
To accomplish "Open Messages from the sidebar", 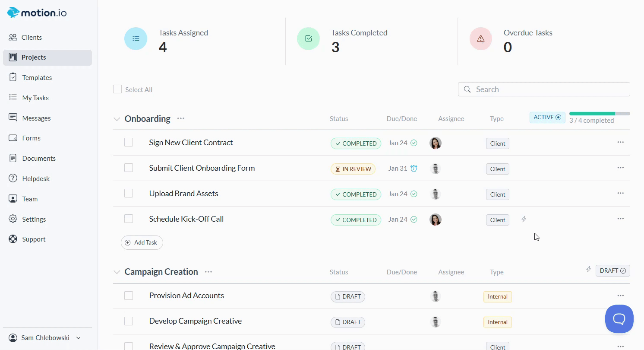I will [36, 118].
